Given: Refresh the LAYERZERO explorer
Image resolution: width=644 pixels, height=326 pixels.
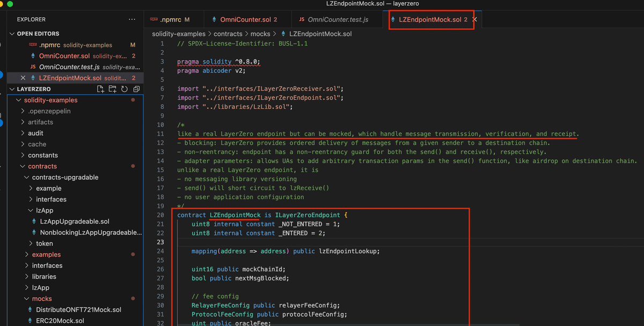Looking at the screenshot, I should [124, 89].
